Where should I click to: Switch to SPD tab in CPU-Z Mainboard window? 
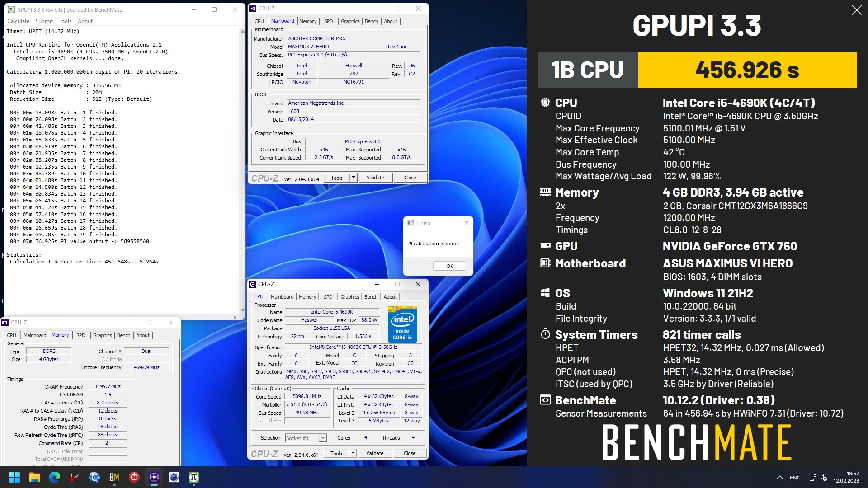(x=329, y=21)
